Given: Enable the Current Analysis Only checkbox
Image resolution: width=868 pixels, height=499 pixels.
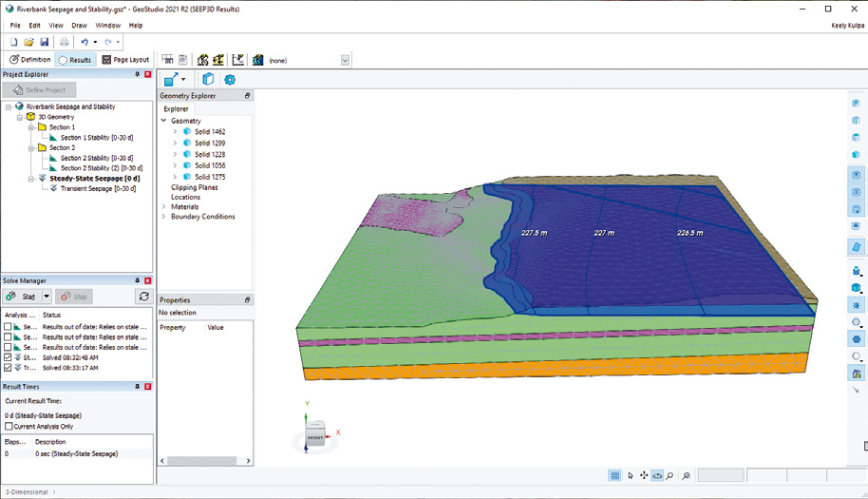Looking at the screenshot, I should (x=9, y=427).
